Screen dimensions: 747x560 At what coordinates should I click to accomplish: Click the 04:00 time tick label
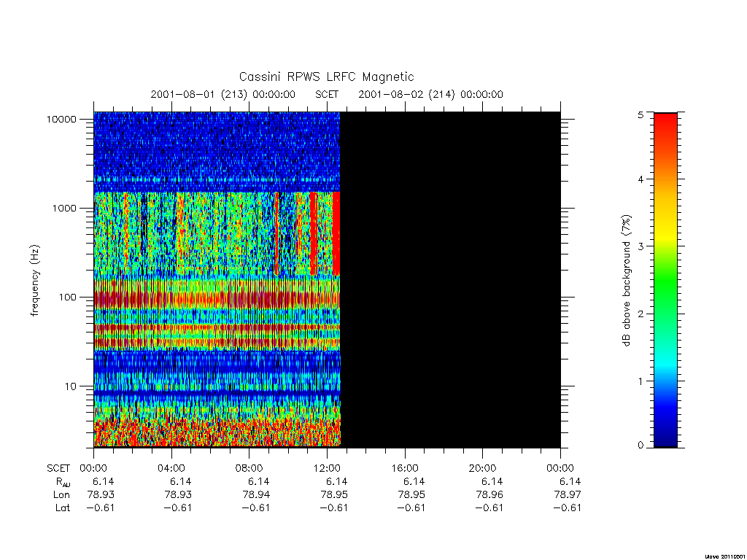(x=171, y=468)
